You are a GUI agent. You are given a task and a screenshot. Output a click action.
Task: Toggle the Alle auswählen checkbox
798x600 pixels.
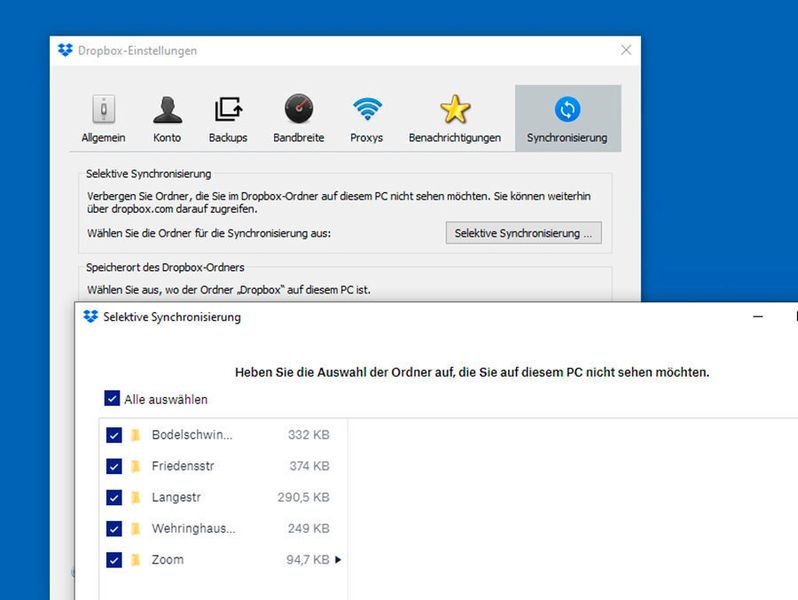[112, 398]
